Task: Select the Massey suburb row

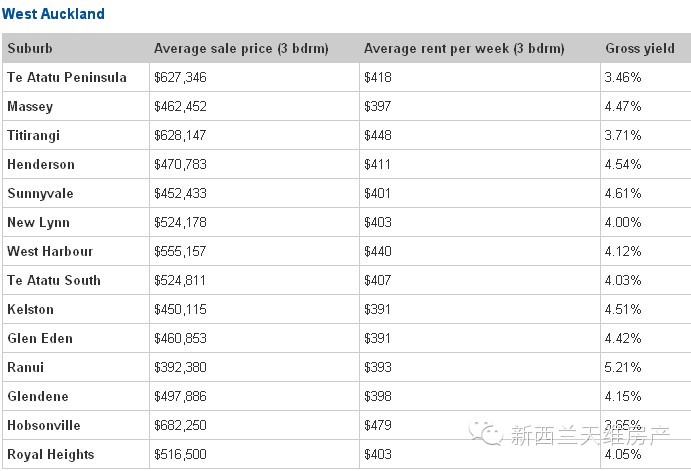Action: click(x=346, y=106)
